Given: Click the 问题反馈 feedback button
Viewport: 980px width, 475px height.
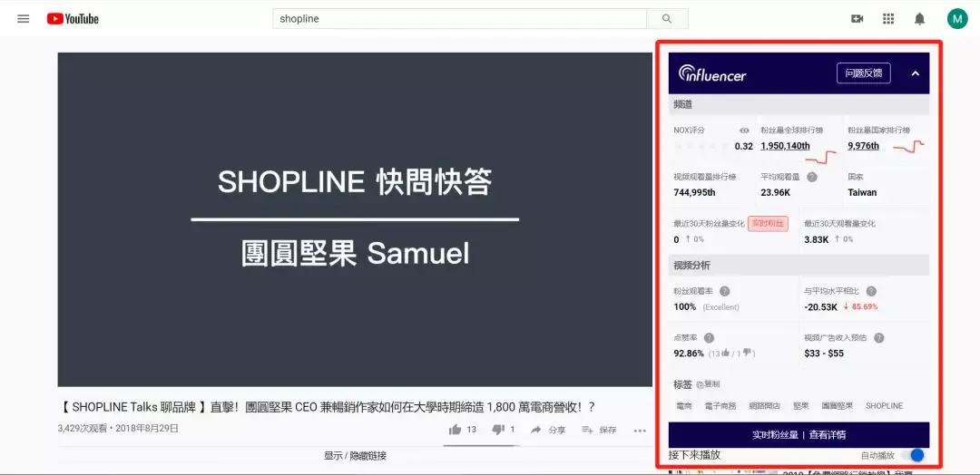Looking at the screenshot, I should (x=864, y=73).
